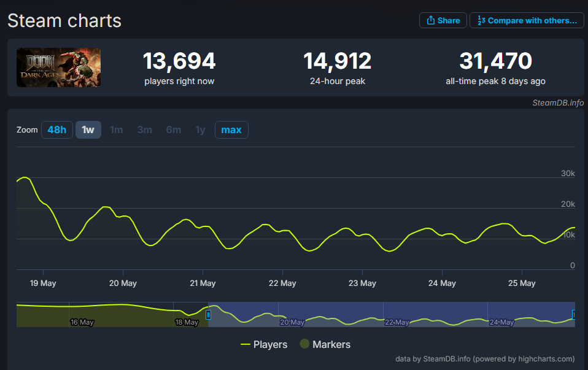Click the Share button
This screenshot has width=588, height=370.
point(443,20)
